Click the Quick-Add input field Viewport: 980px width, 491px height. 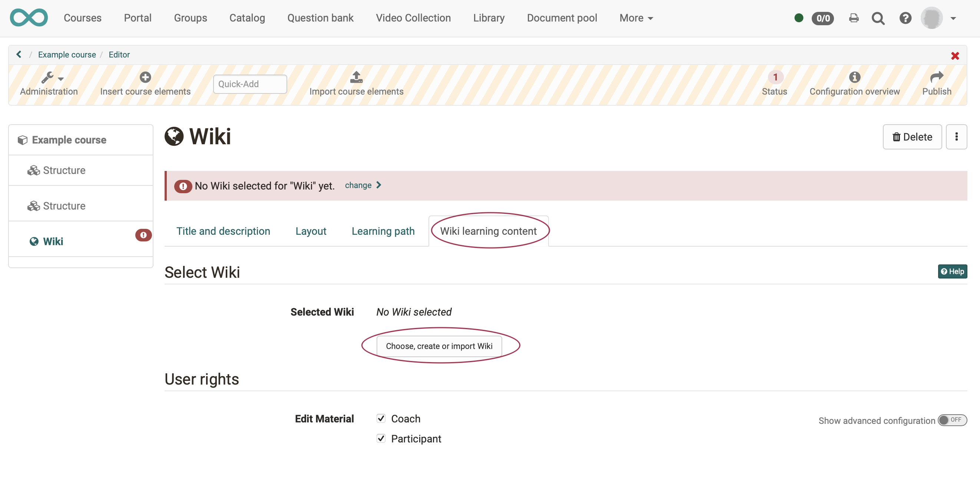point(249,84)
